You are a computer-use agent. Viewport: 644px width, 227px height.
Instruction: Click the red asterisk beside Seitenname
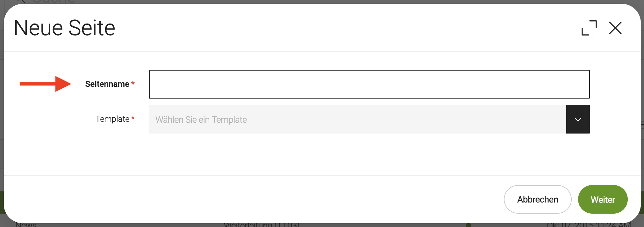(133, 83)
